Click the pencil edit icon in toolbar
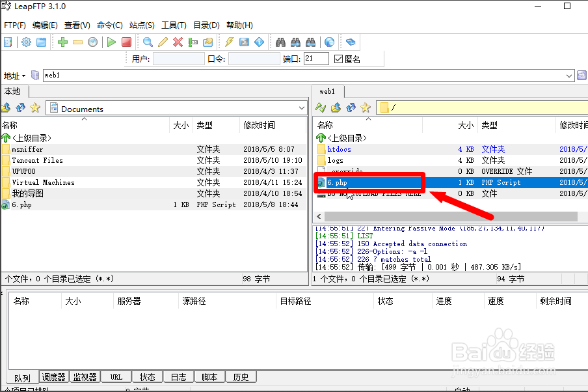The image size is (588, 392). tap(163, 42)
